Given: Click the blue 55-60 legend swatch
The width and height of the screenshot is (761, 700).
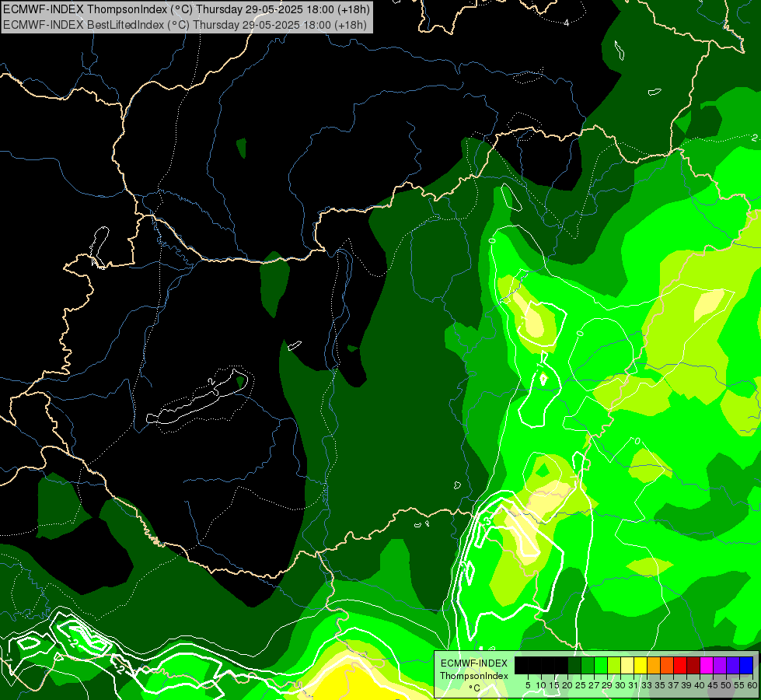Looking at the screenshot, I should tap(746, 665).
